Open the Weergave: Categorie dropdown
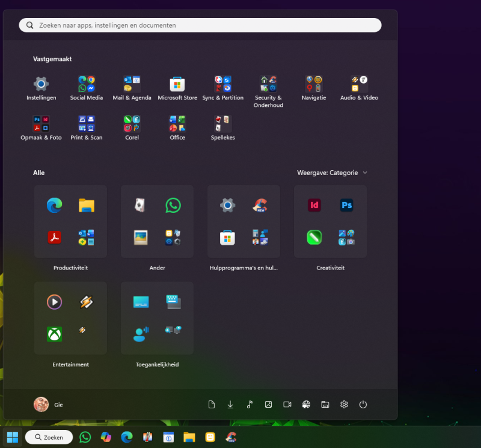 click(332, 173)
